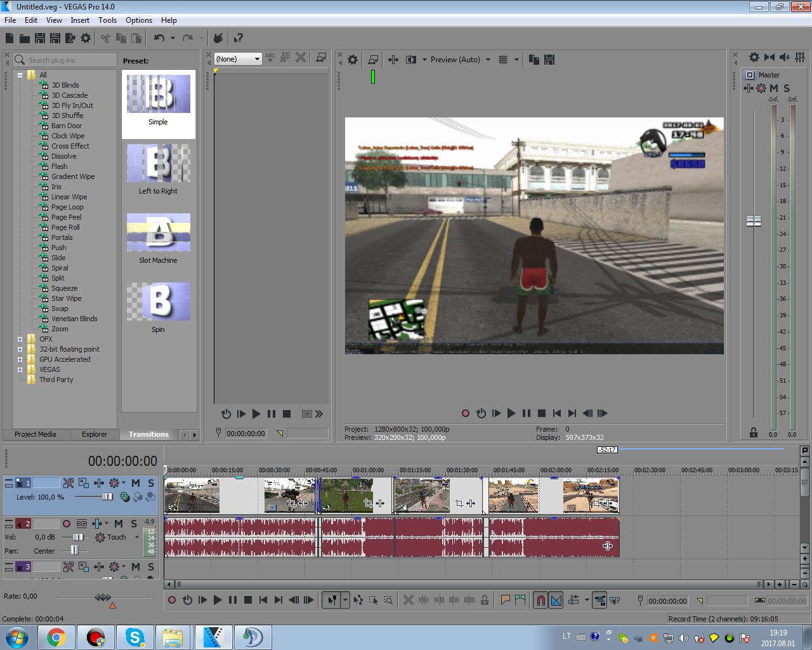Toggle Lock Envelopes to Events button
The image size is (812, 650).
[x=599, y=600]
